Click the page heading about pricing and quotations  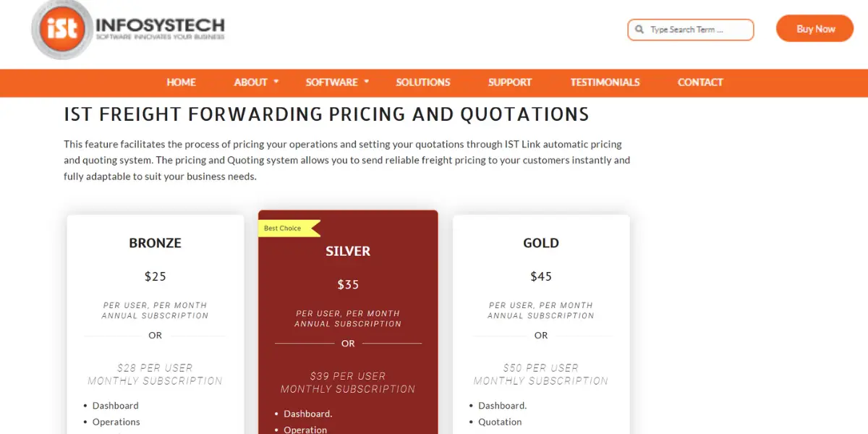pyautogui.click(x=326, y=114)
